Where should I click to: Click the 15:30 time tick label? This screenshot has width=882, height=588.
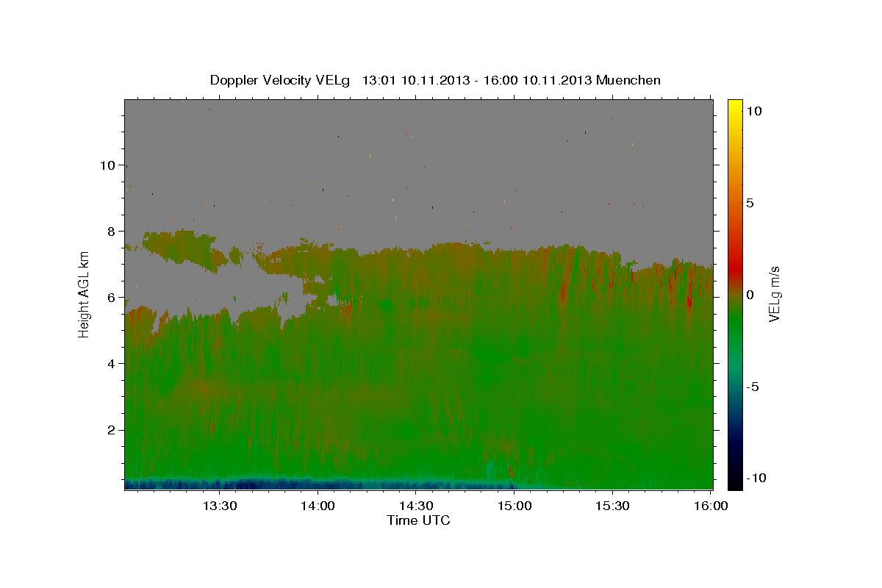(x=612, y=506)
